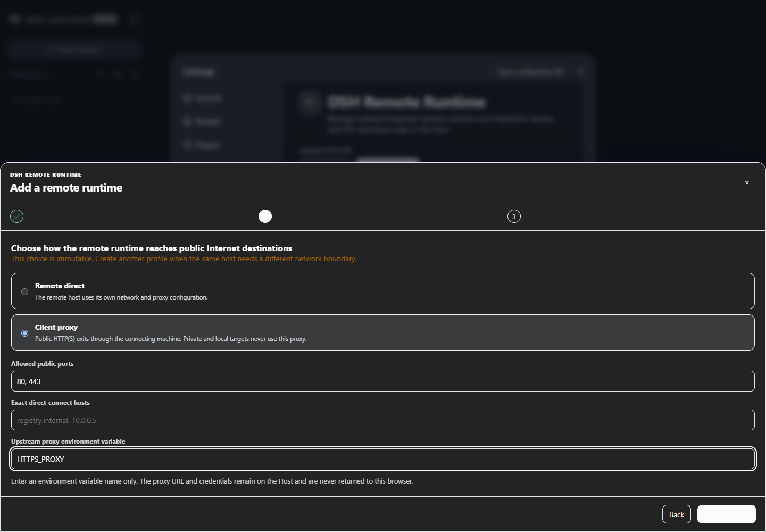Edit the Allowed public ports field

383,381
